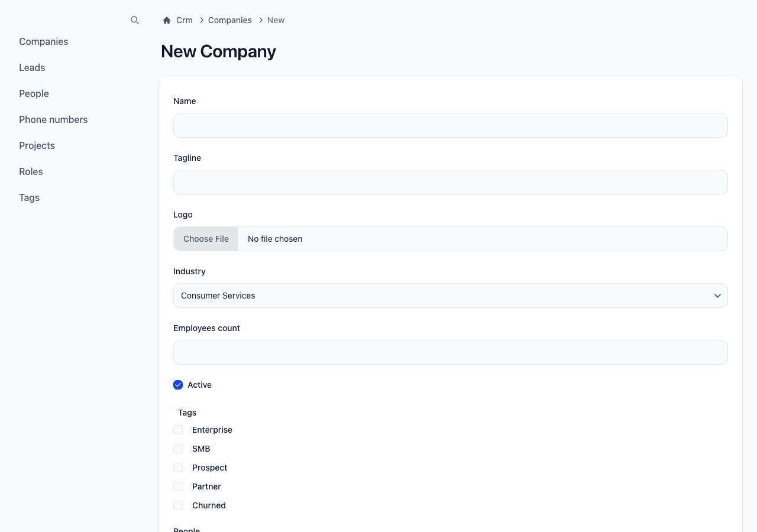757x532 pixels.
Task: Uncheck the Active checkbox
Action: pos(178,385)
